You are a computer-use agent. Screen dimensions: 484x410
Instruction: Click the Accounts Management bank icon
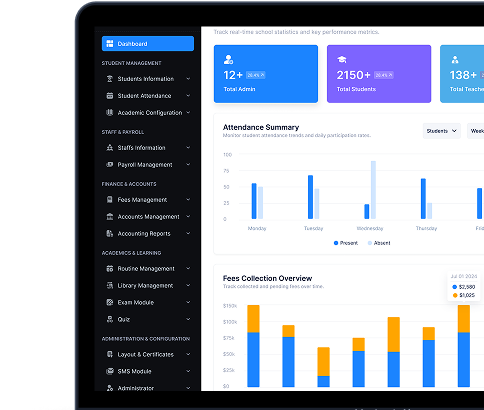point(110,217)
